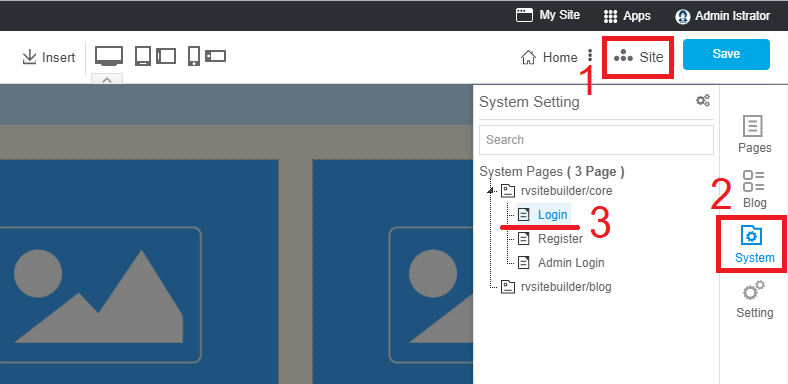The image size is (788, 384).
Task: Switch to desktop preview mode
Action: [109, 56]
